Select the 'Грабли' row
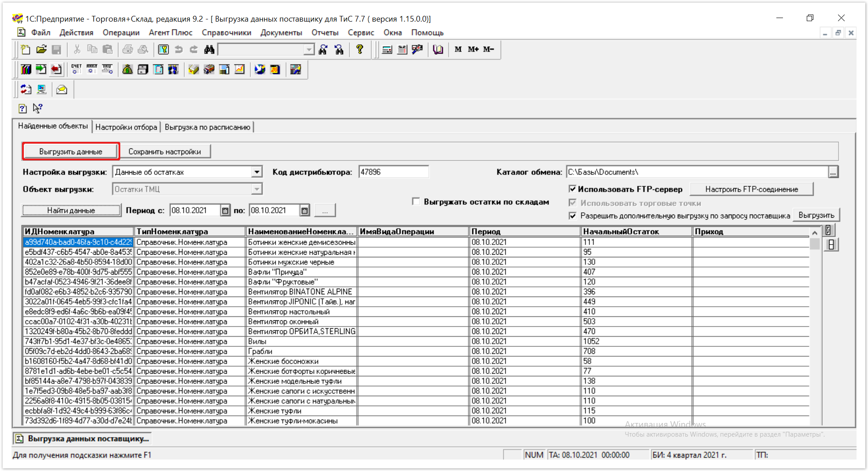Screen dimensions: 868x471 tap(416, 351)
